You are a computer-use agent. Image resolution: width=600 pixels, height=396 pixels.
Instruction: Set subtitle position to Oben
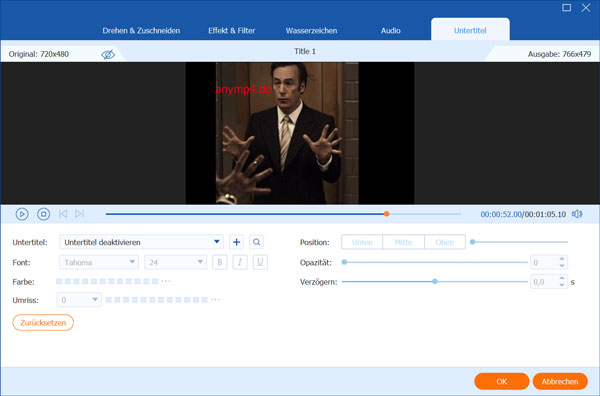click(445, 242)
